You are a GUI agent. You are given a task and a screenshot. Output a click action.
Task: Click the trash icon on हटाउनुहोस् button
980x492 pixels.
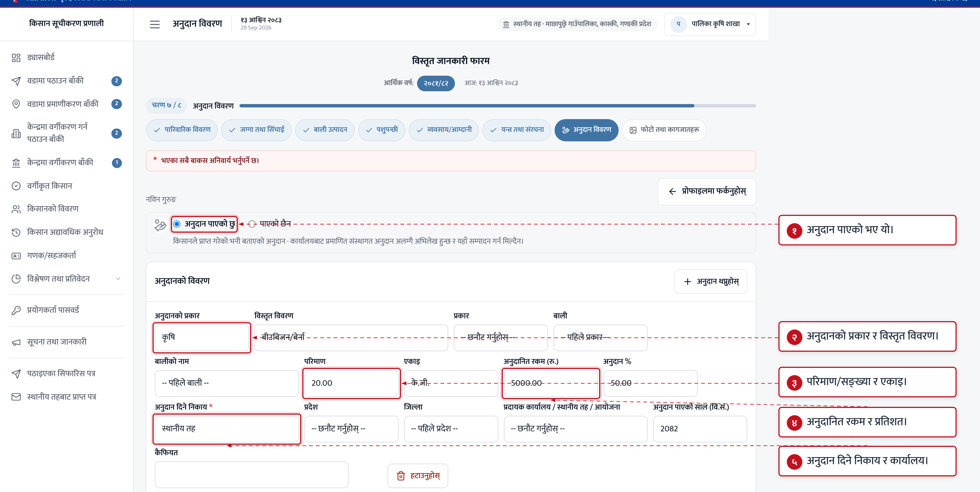tap(401, 476)
